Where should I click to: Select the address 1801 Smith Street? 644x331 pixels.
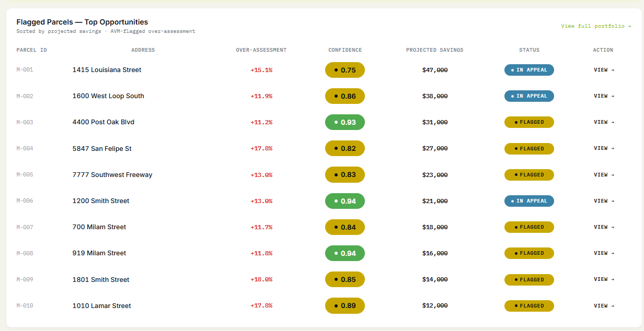[x=101, y=280]
